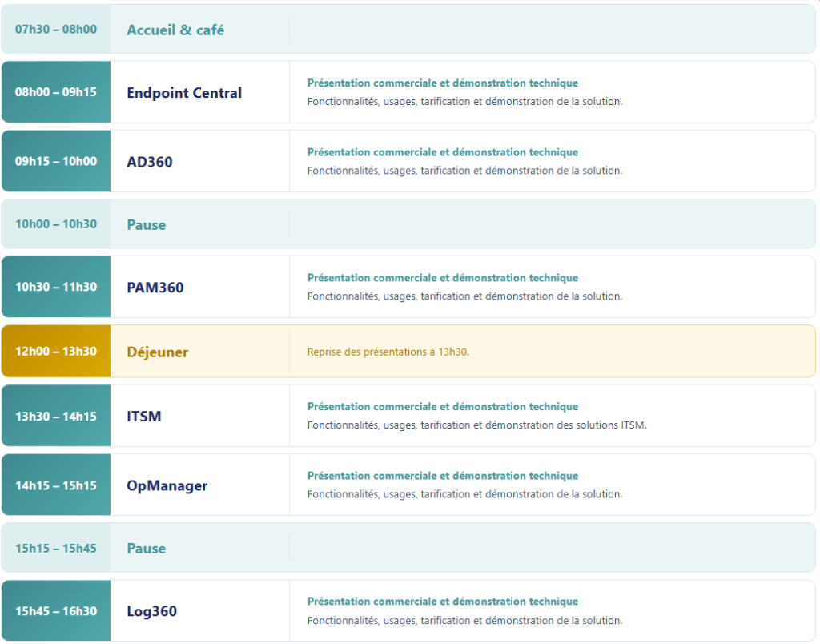The width and height of the screenshot is (820, 644).
Task: Select the AD360 session title
Action: point(150,162)
